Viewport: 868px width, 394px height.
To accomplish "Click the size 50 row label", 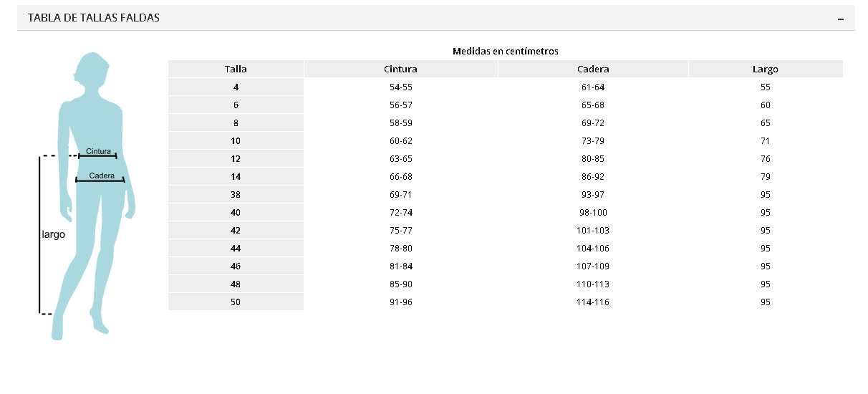I will coord(236,302).
